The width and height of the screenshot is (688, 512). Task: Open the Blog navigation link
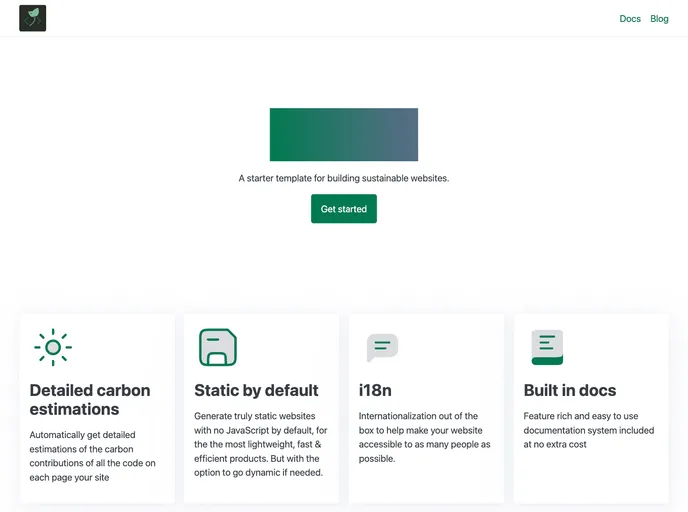(x=659, y=19)
